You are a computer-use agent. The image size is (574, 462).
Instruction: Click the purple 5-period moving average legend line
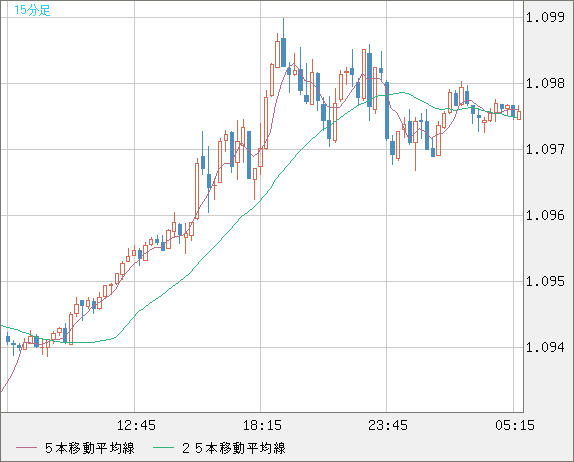tap(26, 448)
